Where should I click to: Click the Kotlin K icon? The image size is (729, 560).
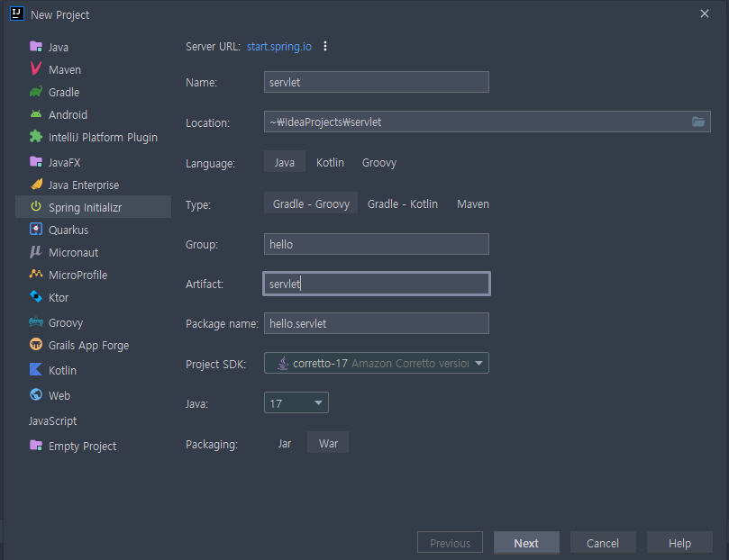(x=36, y=370)
